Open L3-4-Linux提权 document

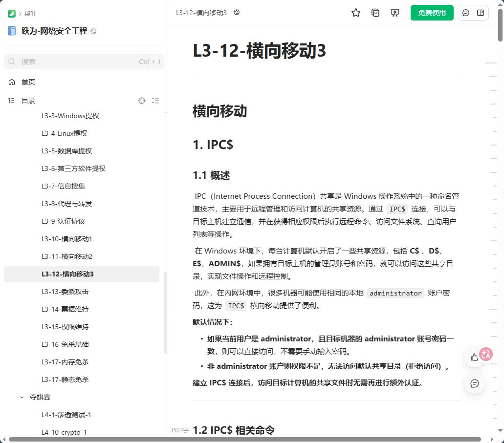(x=65, y=133)
